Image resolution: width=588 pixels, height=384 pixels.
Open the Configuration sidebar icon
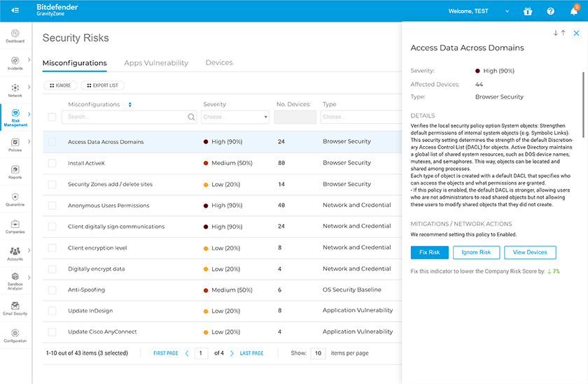(x=15, y=333)
